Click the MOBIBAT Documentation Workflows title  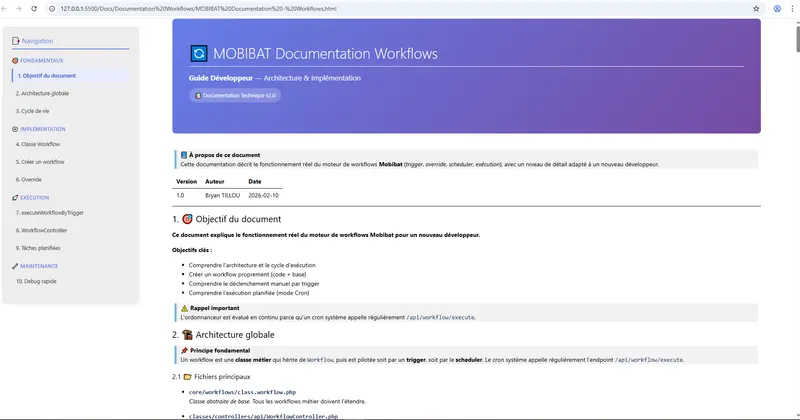coord(325,54)
